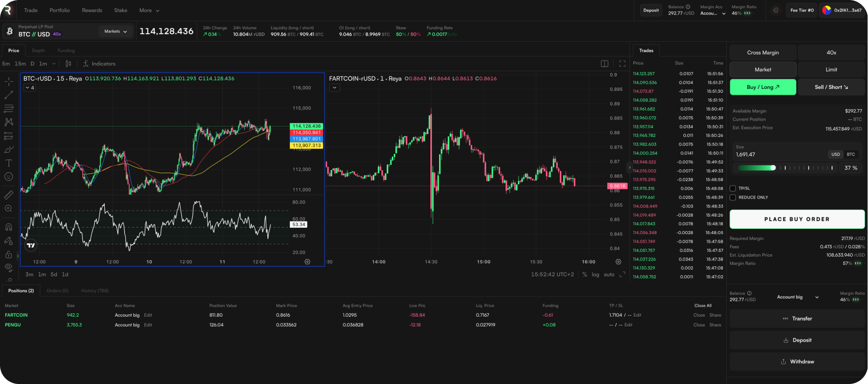This screenshot has height=384, width=868.
Task: Select the text annotation tool
Action: [x=9, y=163]
